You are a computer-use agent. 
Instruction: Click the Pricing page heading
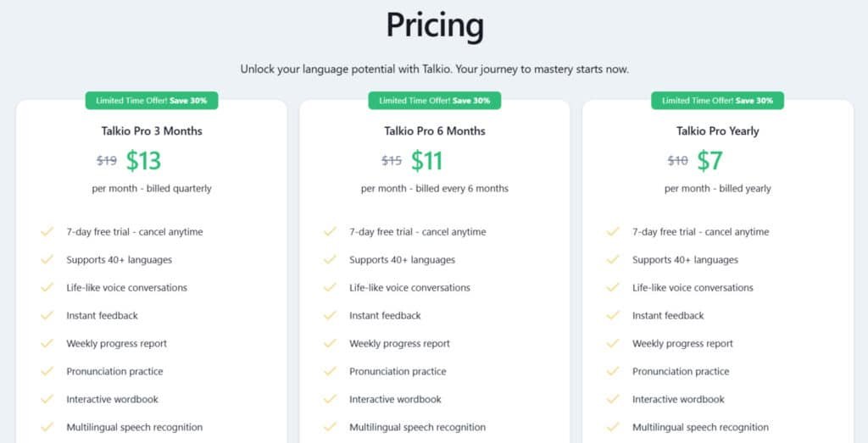click(x=434, y=25)
